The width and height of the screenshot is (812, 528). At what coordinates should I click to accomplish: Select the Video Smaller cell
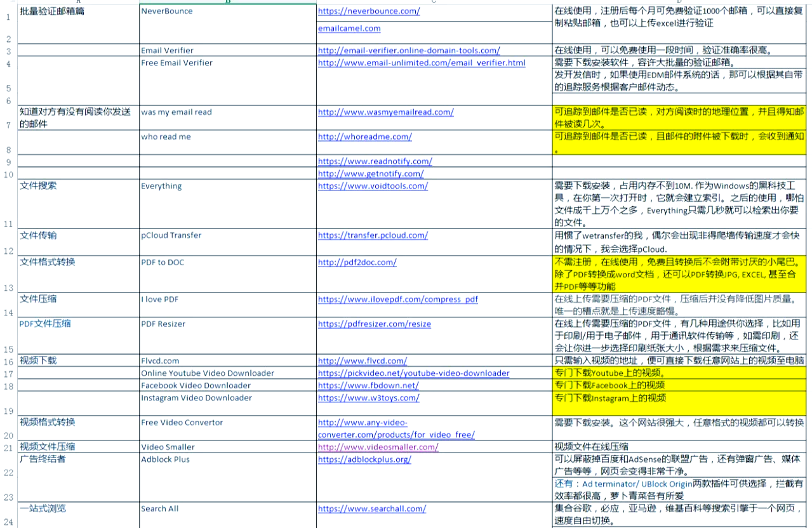click(228, 447)
